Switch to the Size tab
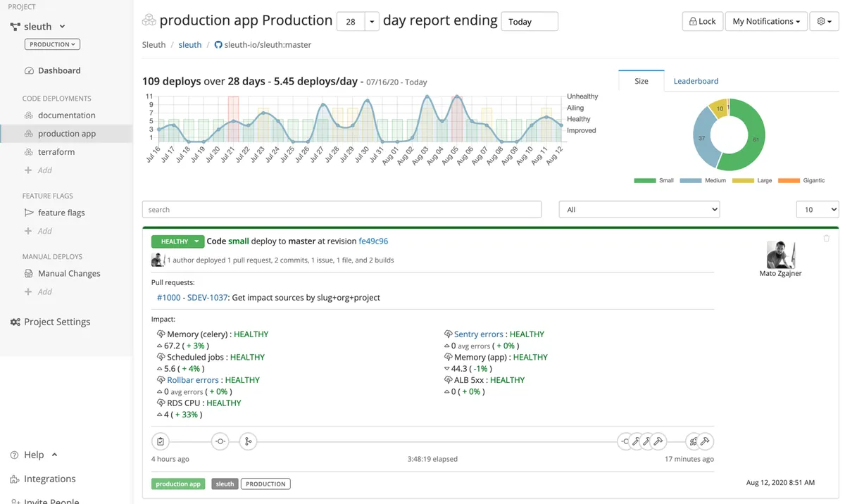The height and width of the screenshot is (504, 845). tap(641, 81)
